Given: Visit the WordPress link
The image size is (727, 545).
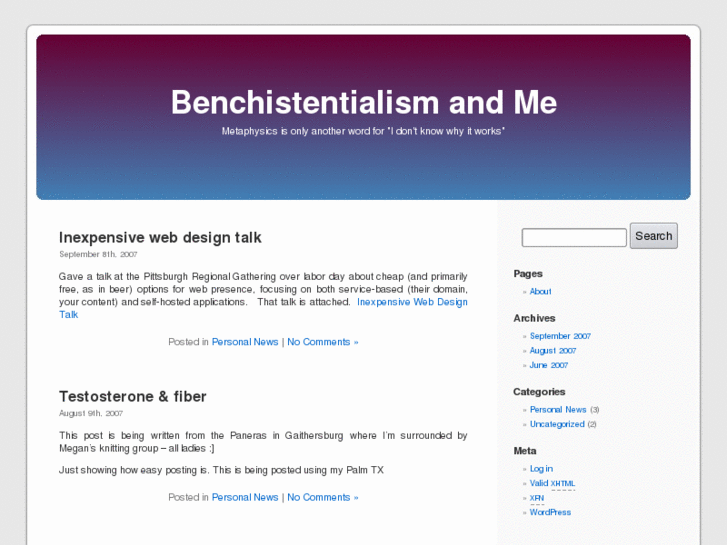Looking at the screenshot, I should pos(550,512).
